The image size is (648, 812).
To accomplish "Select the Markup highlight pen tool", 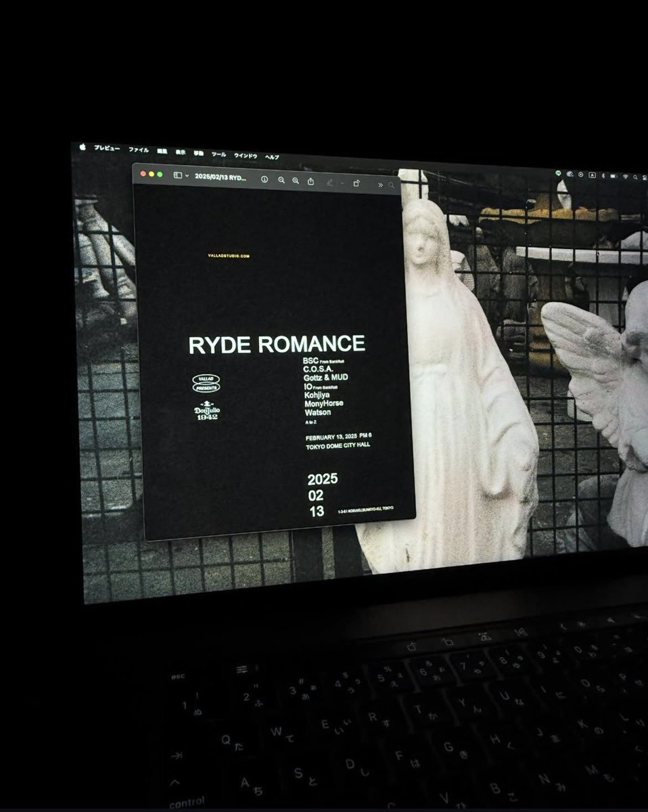I will (330, 182).
